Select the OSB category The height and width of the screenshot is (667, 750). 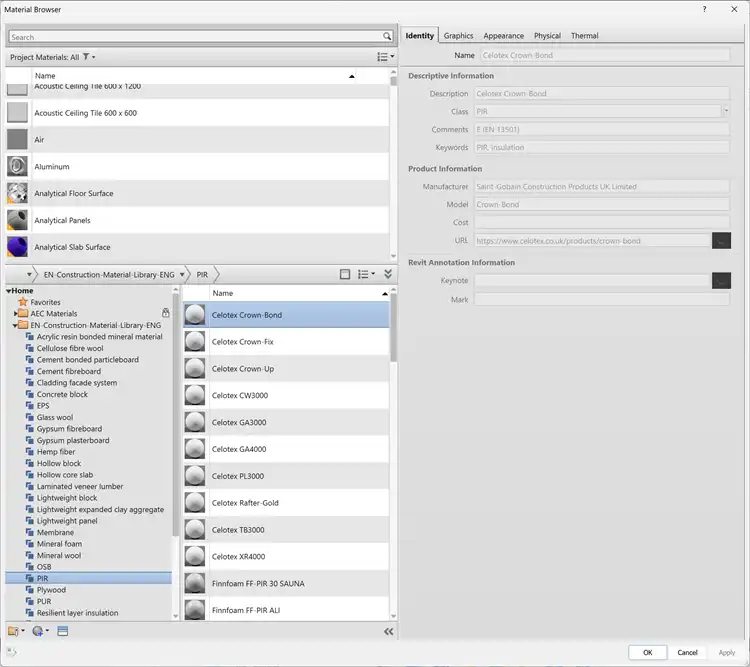point(44,567)
